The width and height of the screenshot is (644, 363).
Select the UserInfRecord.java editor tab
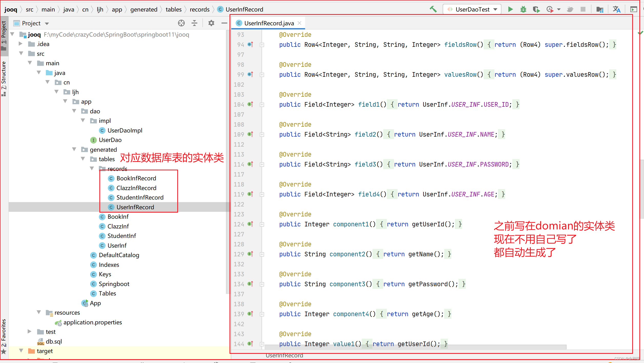(268, 23)
